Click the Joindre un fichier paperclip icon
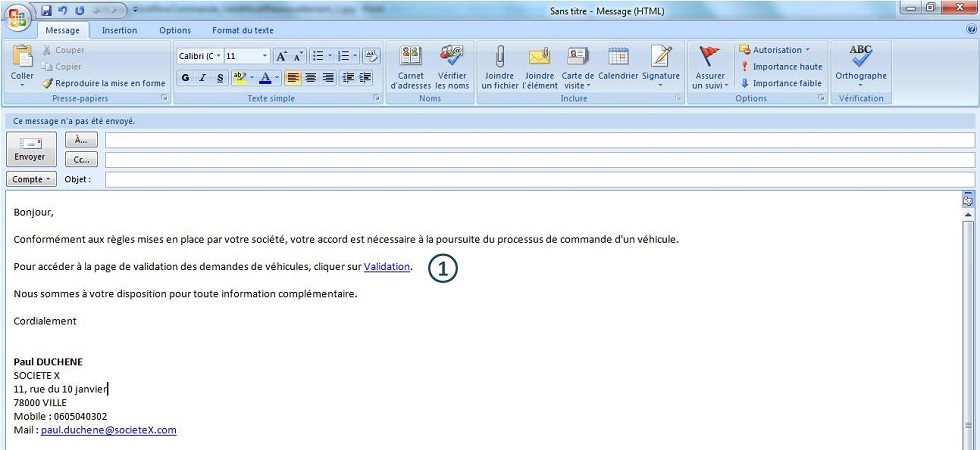This screenshot has height=450, width=980. coord(499,58)
